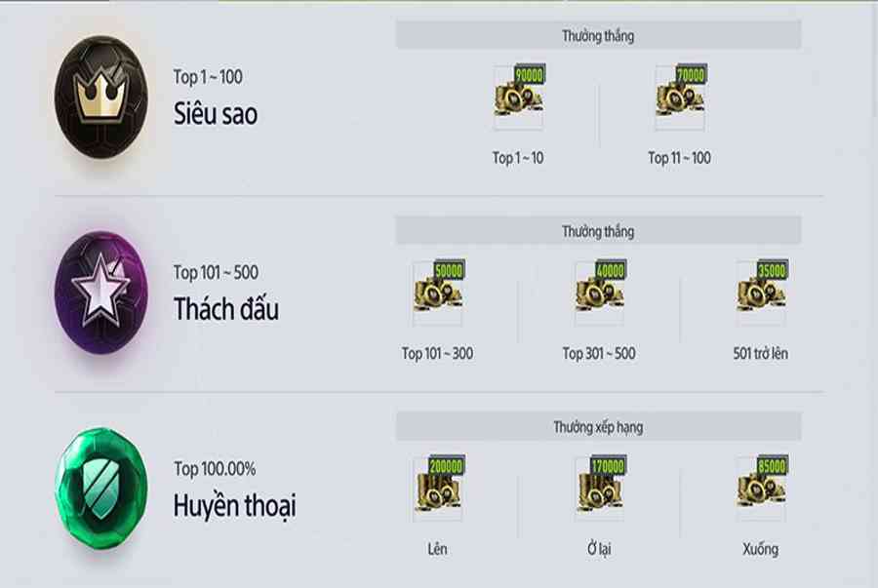Image resolution: width=878 pixels, height=588 pixels.
Task: Click the Thưởng xếp hạng header bar
Action: pyautogui.click(x=599, y=427)
